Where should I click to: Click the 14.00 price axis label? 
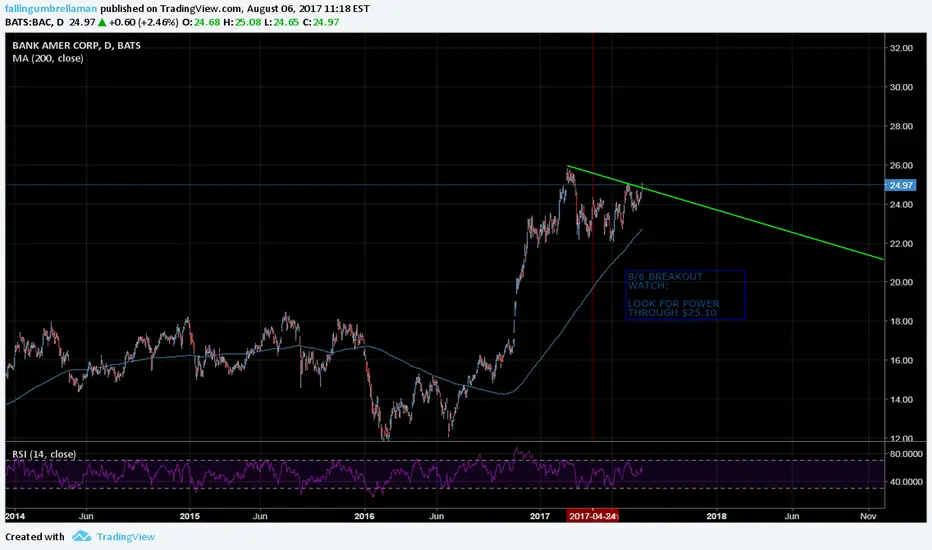[x=901, y=399]
